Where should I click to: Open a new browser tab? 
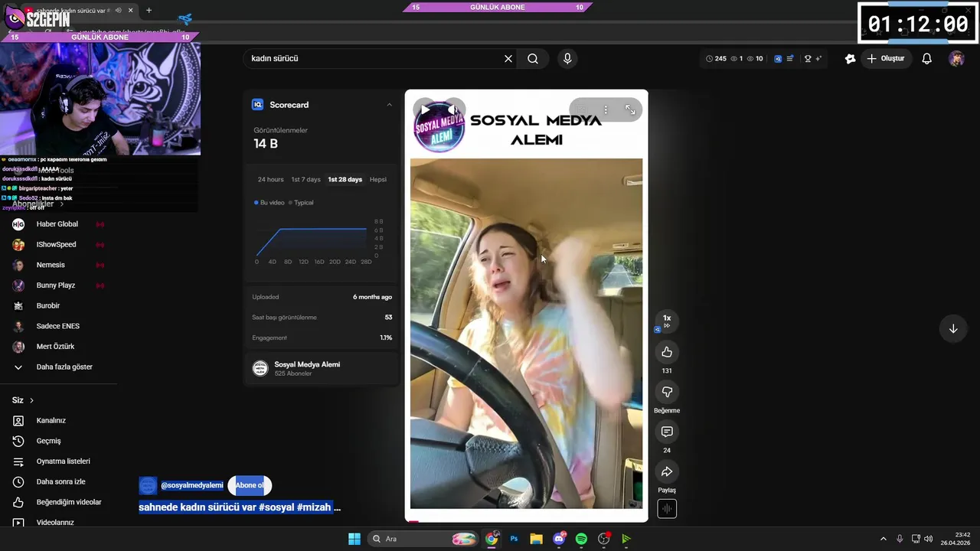(x=149, y=10)
